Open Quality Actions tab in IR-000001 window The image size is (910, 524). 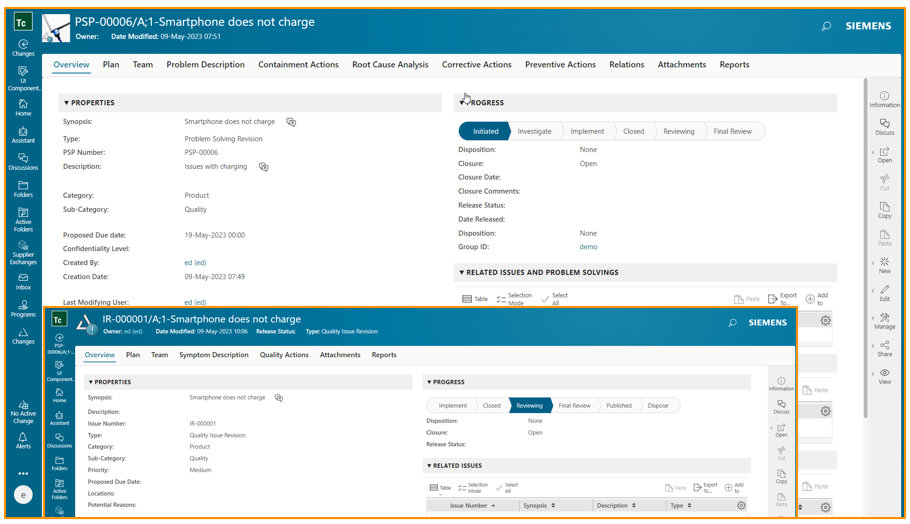(284, 355)
